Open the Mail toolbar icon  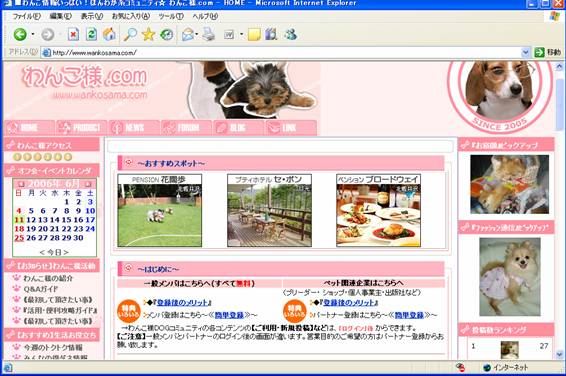point(187,35)
